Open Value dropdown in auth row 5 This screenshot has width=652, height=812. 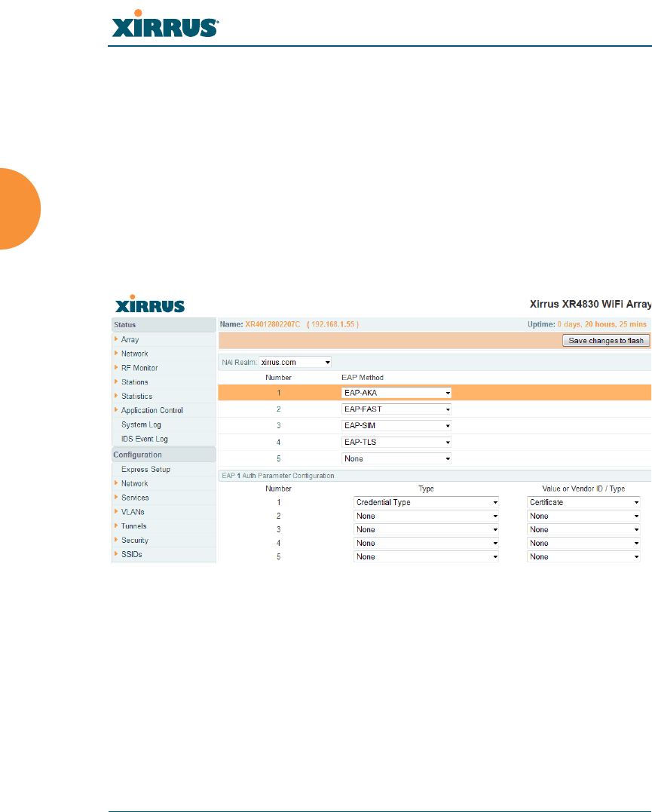[583, 556]
